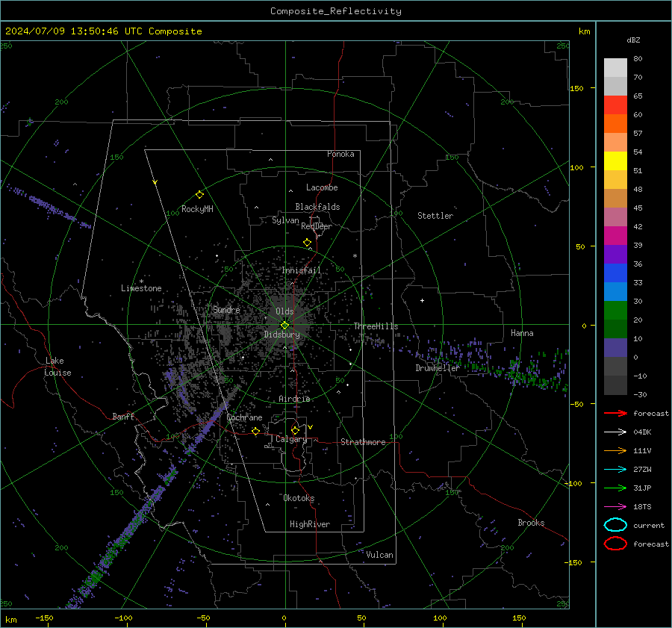Click the Calgary city label

tap(291, 439)
